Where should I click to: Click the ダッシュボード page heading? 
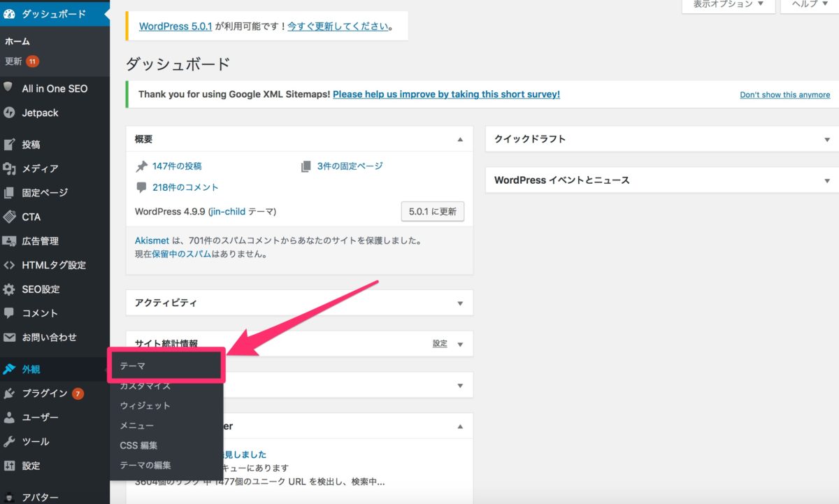178,64
